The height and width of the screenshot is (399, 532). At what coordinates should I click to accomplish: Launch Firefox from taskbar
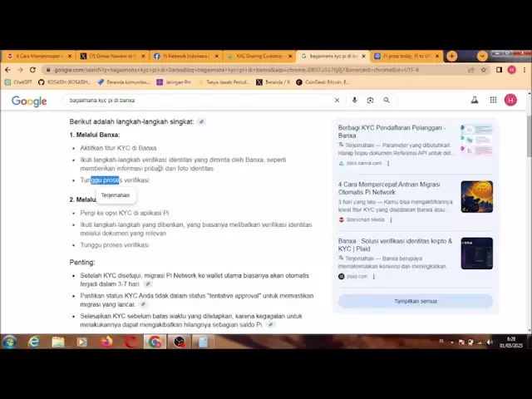[x=106, y=342]
